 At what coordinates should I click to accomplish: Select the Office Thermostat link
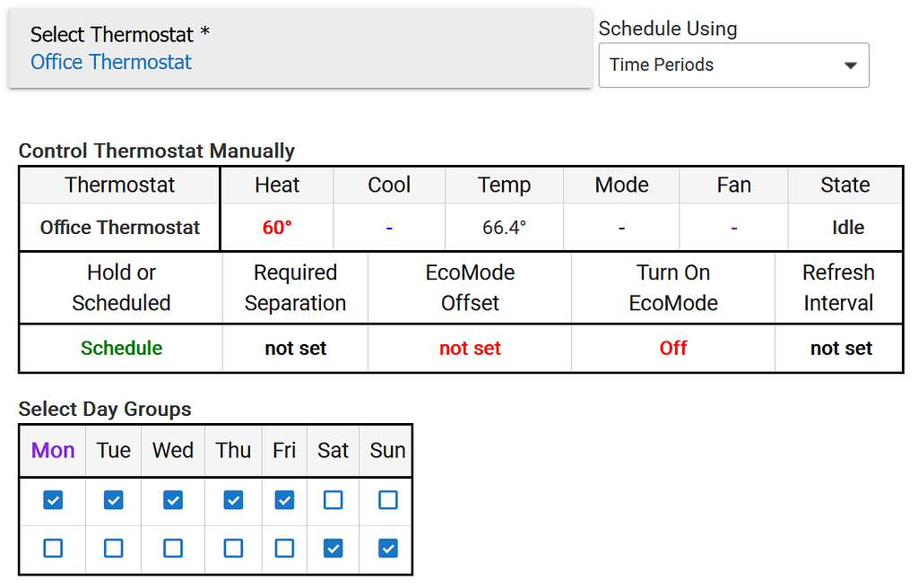(x=110, y=62)
